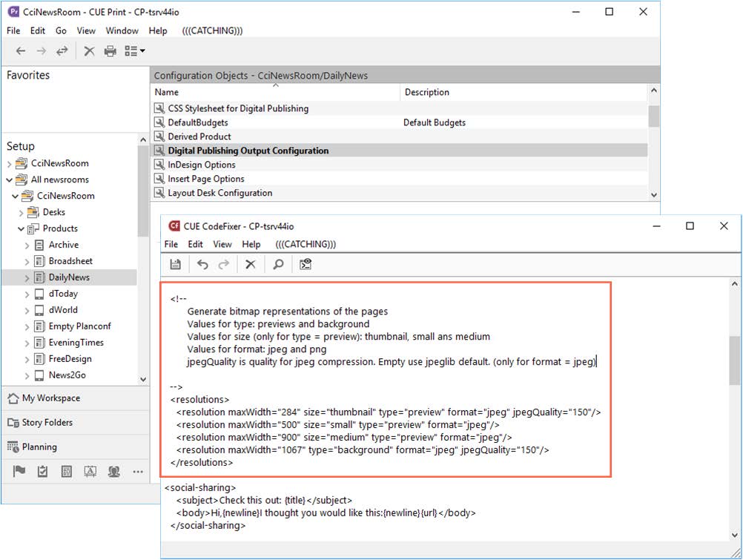
Task: Click the clipboard checkmark icon in navigation strip
Action: click(43, 471)
